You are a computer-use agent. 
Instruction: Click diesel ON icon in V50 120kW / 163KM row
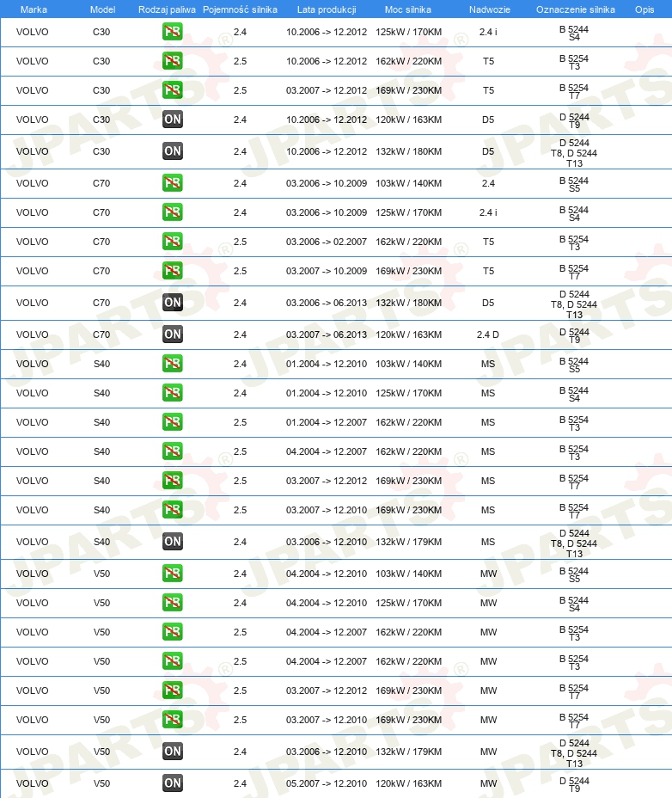(x=173, y=783)
